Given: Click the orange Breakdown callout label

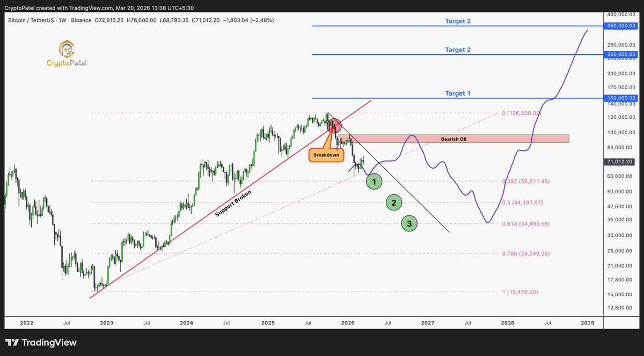Looking at the screenshot, I should tap(326, 155).
